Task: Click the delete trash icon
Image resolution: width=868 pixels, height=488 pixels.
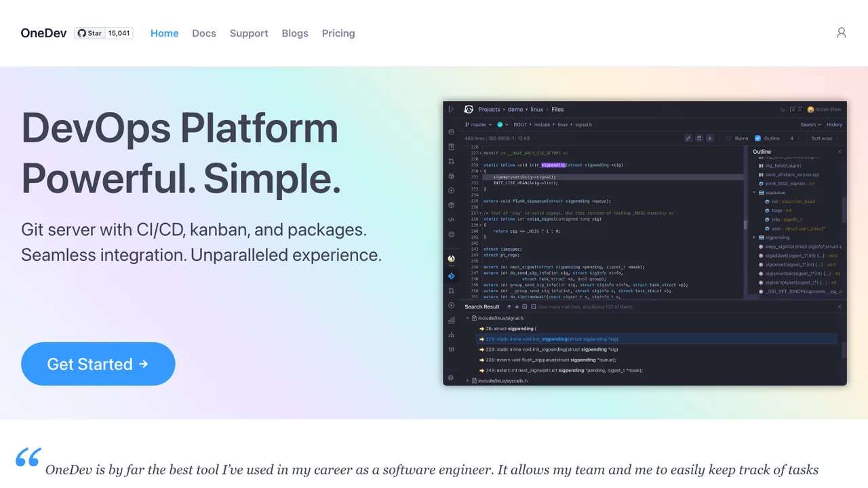Action: (x=699, y=138)
